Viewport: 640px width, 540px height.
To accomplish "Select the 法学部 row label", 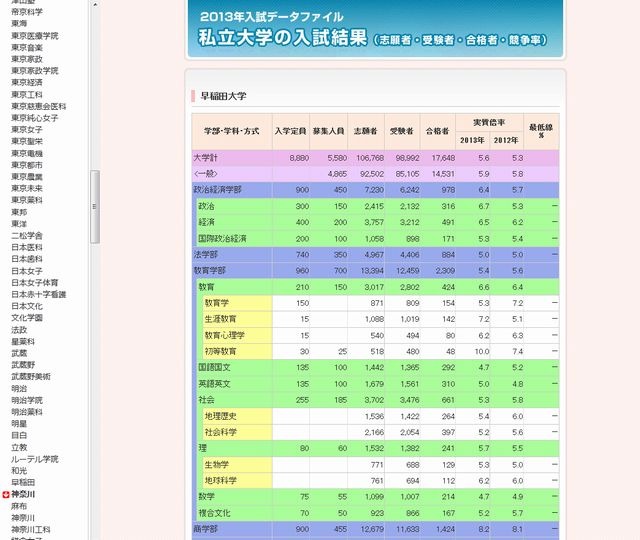I will pos(205,255).
